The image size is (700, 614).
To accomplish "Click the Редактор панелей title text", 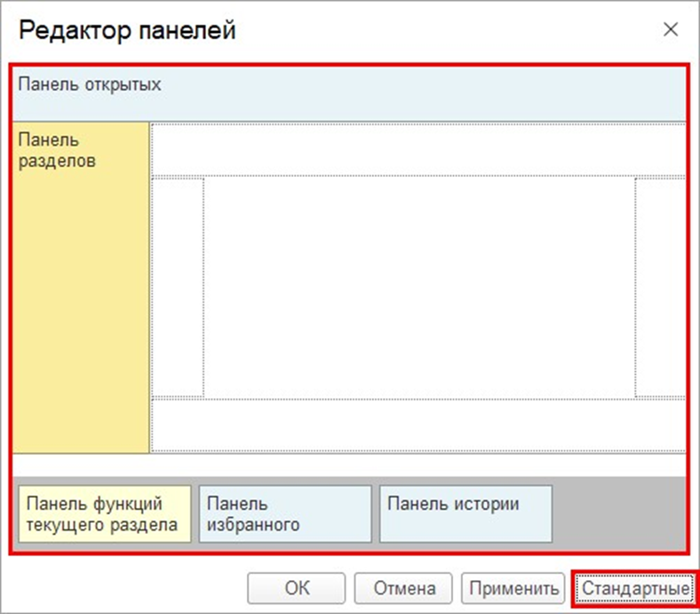I will pyautogui.click(x=127, y=30).
